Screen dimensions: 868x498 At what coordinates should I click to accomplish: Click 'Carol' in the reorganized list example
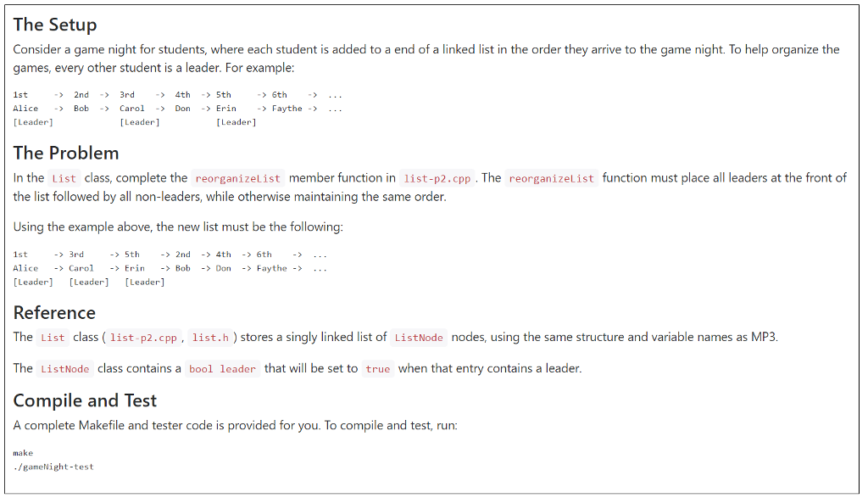[x=81, y=268]
